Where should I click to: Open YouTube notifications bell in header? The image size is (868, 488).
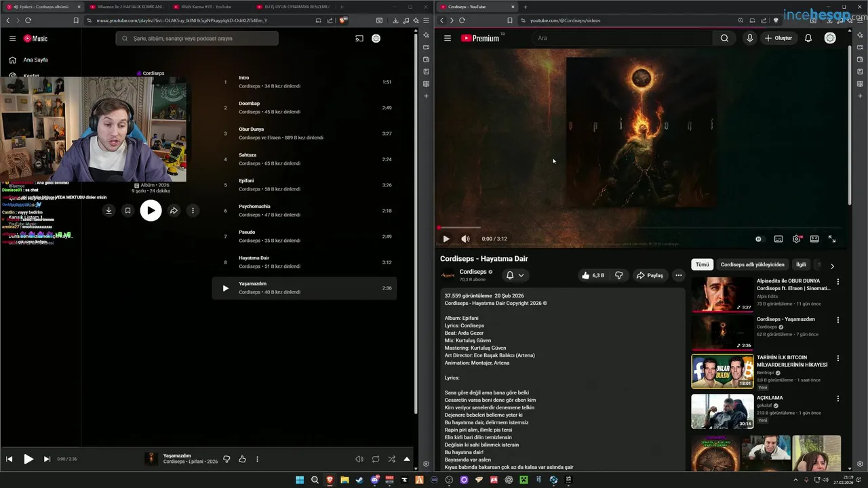point(808,38)
